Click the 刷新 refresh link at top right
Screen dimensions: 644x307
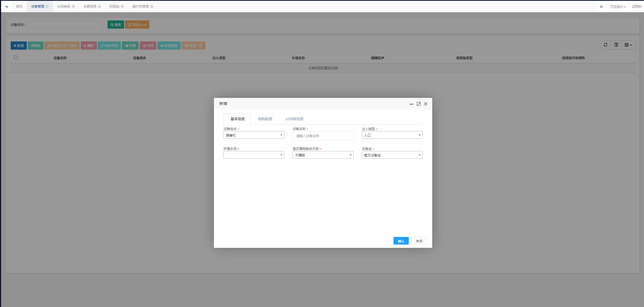click(x=637, y=7)
